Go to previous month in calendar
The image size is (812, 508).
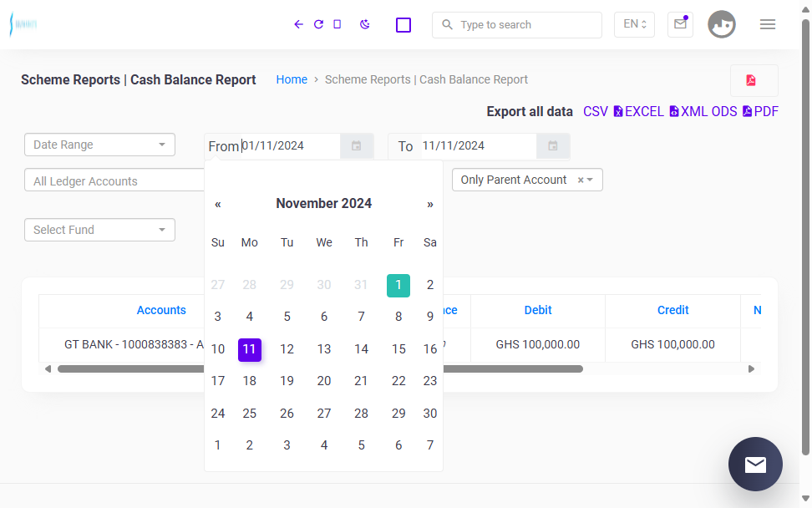click(x=218, y=204)
